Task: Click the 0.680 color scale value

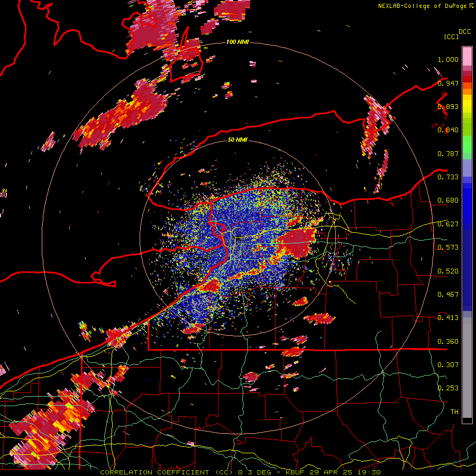Action: (448, 200)
